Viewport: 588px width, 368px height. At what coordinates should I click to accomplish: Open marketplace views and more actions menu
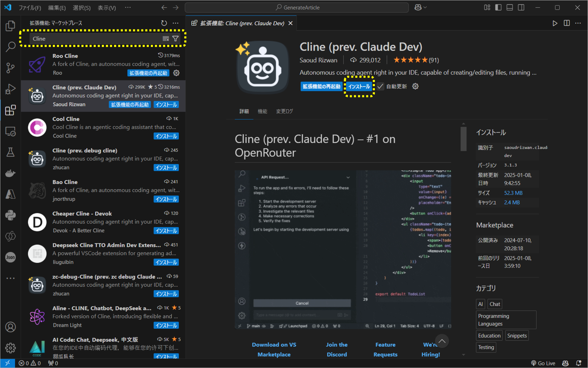click(176, 23)
